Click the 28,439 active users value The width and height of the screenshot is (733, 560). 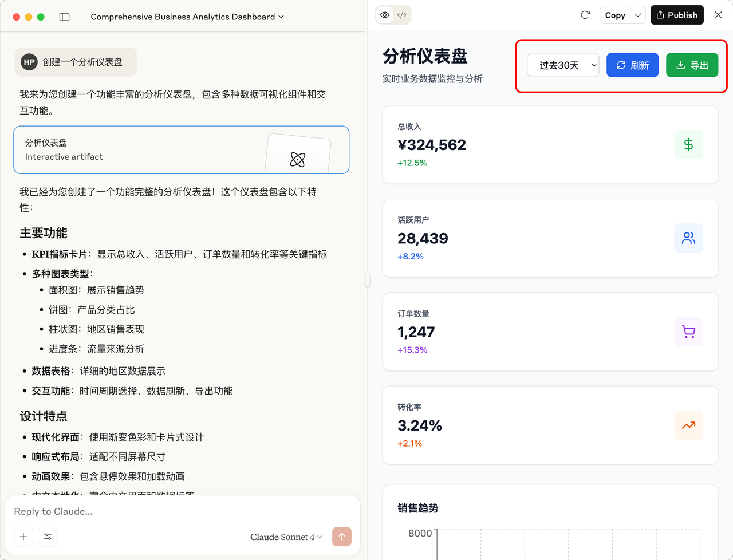[423, 238]
